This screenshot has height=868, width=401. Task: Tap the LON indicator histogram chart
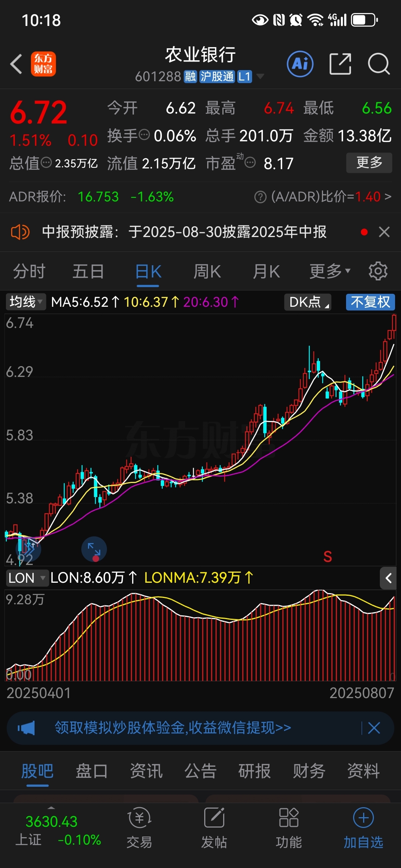point(200,635)
